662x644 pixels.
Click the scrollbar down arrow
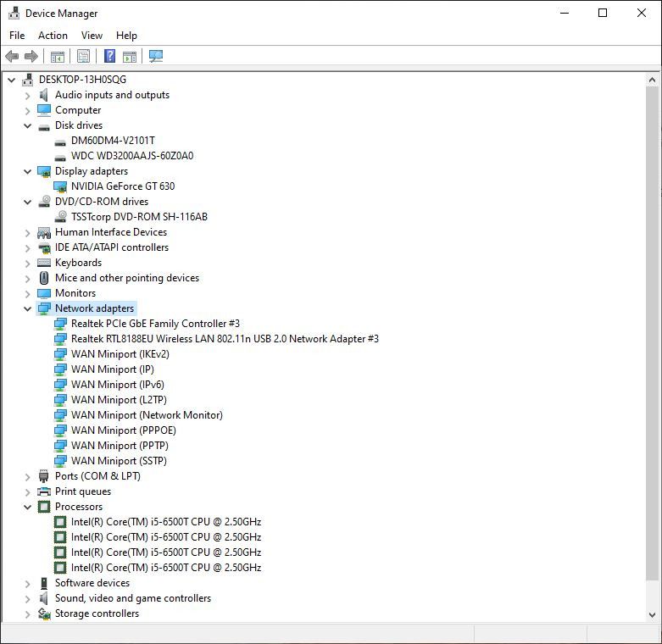[653, 615]
